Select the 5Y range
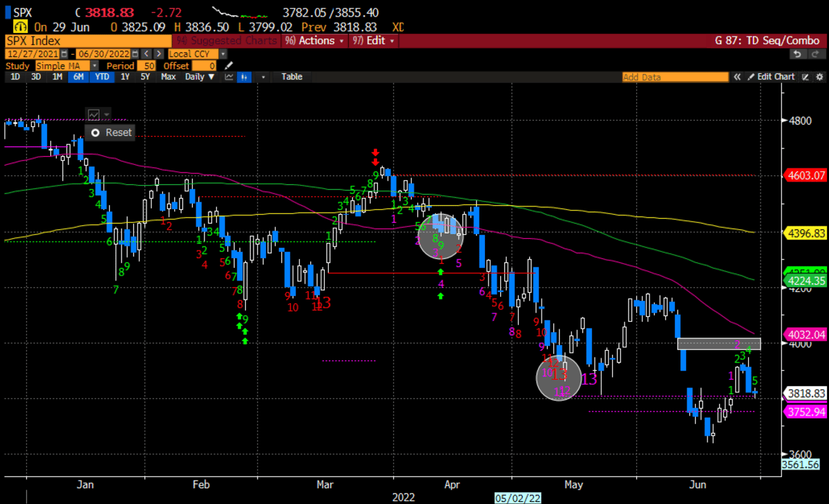829x504 pixels. (145, 77)
